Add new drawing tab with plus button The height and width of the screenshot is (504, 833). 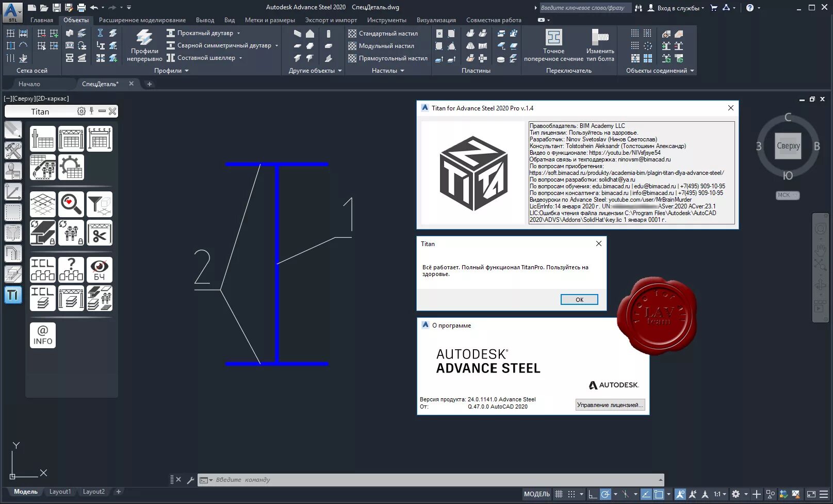(x=150, y=84)
